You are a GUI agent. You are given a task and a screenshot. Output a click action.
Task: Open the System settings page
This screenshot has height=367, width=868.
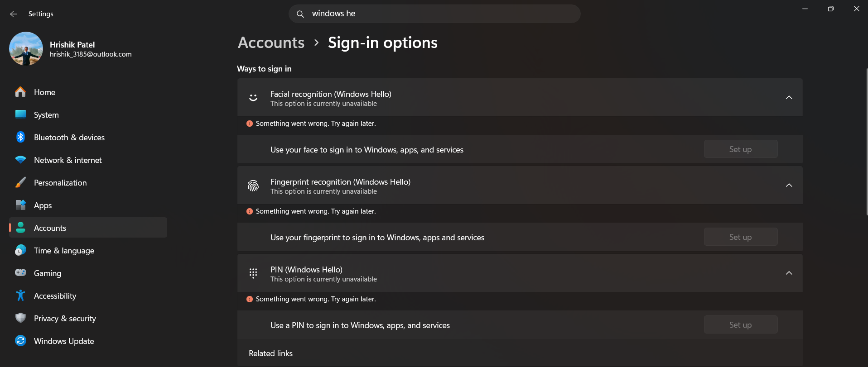point(46,115)
